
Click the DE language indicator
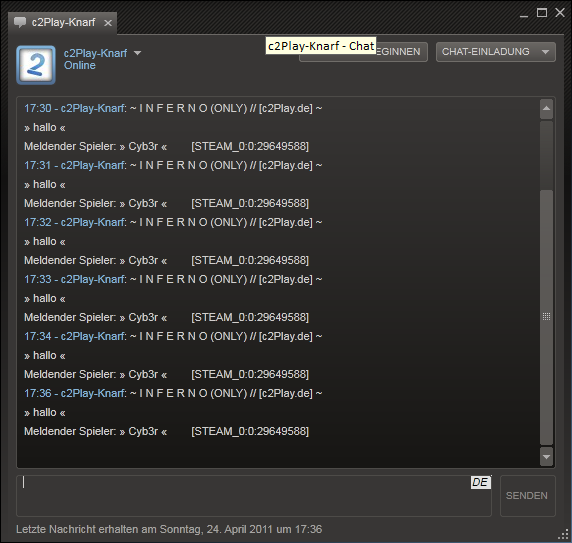point(480,482)
